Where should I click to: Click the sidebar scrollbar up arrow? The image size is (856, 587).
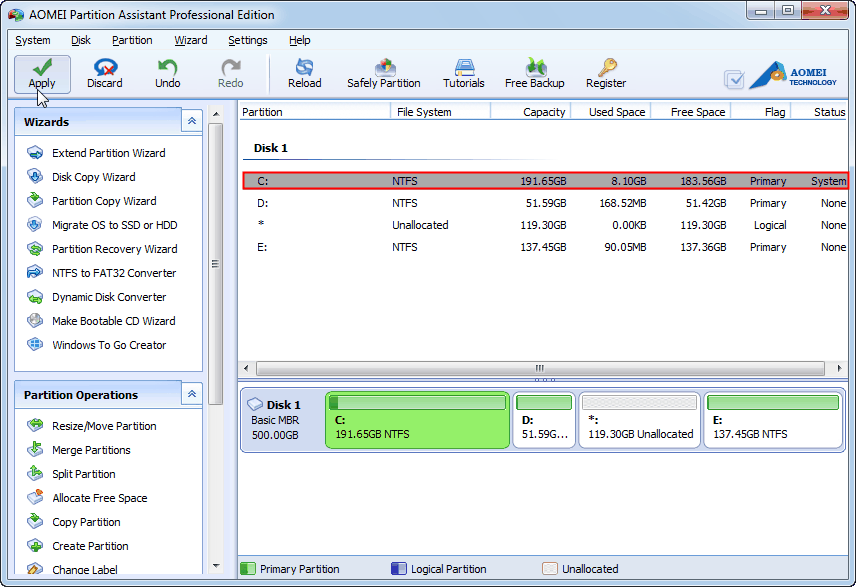[216, 114]
